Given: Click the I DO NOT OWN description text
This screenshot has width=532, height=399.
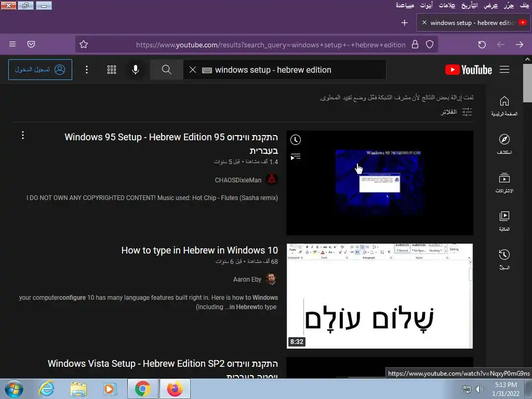Looking at the screenshot, I should click(x=152, y=198).
